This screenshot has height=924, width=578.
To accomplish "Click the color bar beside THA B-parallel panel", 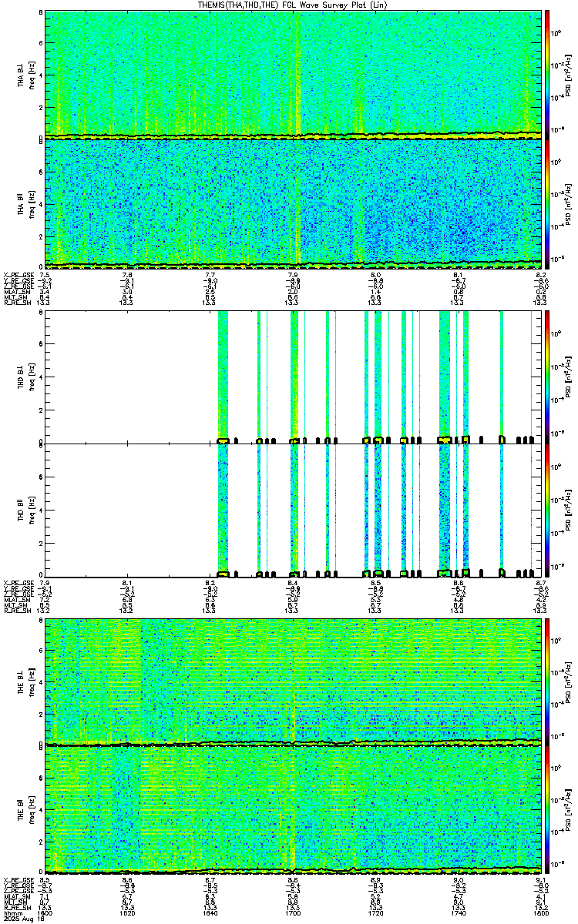I will 547,203.
